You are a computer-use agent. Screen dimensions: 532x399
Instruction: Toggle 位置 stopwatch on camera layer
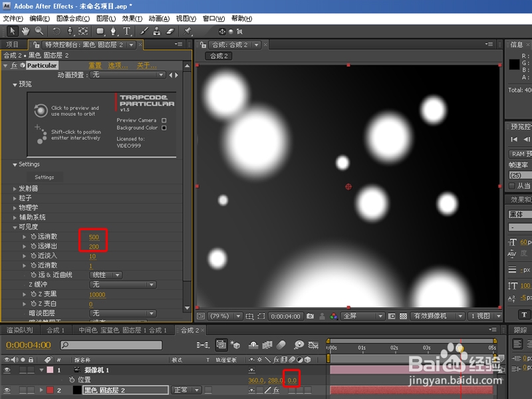[x=72, y=380]
